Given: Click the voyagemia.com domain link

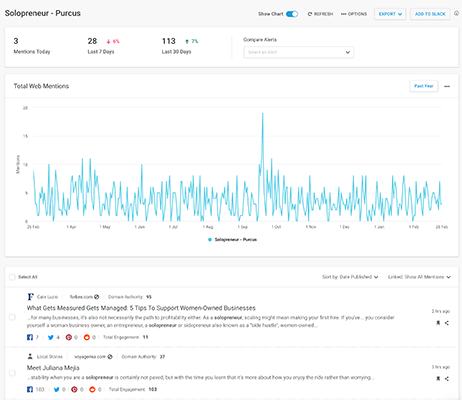Looking at the screenshot, I should pyautogui.click(x=90, y=357).
